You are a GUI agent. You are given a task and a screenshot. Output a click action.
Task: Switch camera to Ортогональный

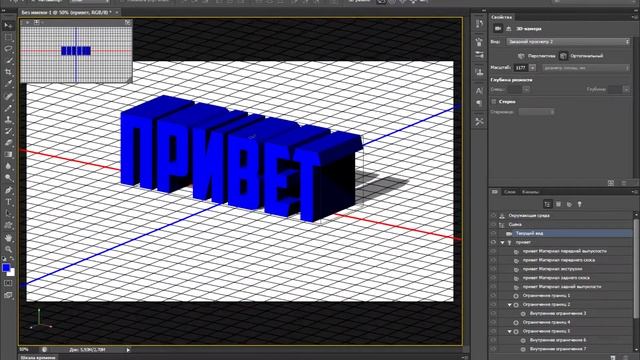click(581, 56)
